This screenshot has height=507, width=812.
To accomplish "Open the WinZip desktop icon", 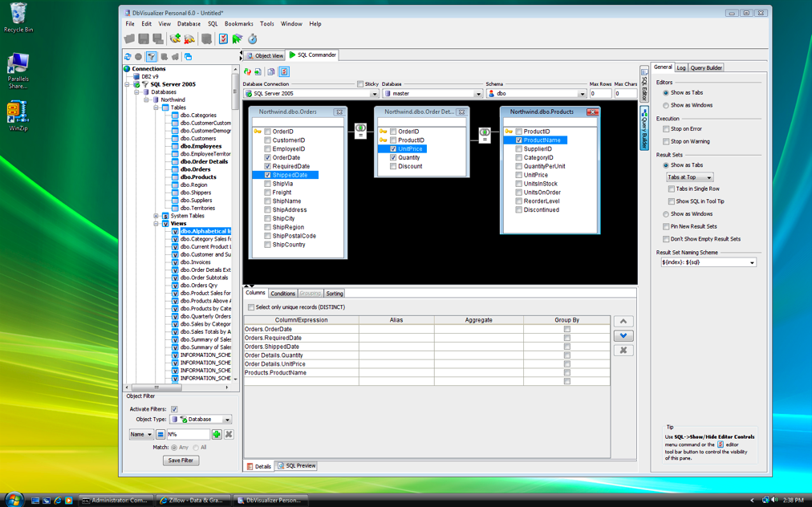I will [18, 116].
